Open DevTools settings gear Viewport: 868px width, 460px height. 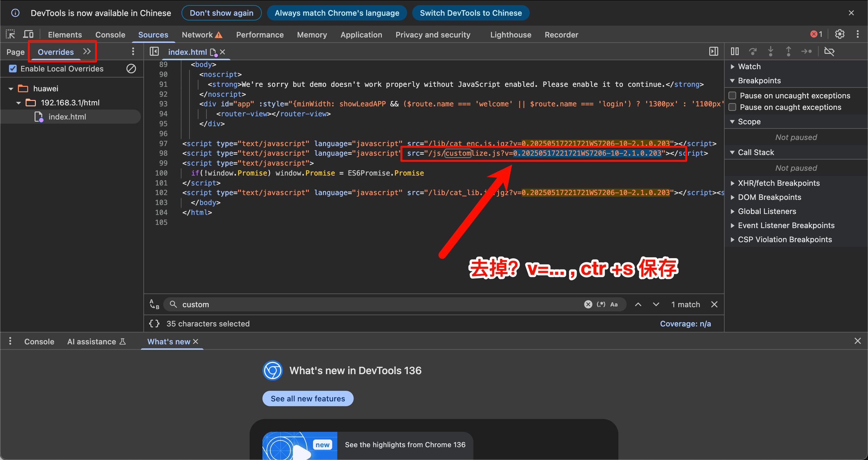[840, 34]
